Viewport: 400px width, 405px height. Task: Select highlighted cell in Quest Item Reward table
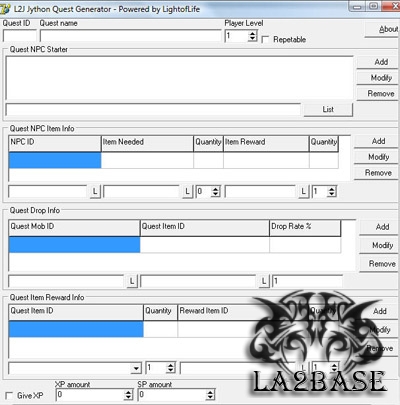[x=76, y=329]
